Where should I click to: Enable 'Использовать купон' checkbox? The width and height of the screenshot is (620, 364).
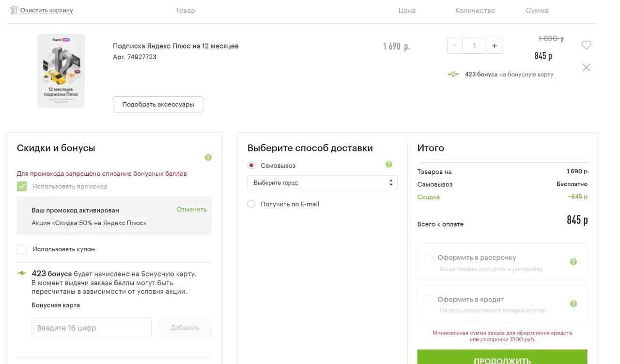(x=22, y=249)
